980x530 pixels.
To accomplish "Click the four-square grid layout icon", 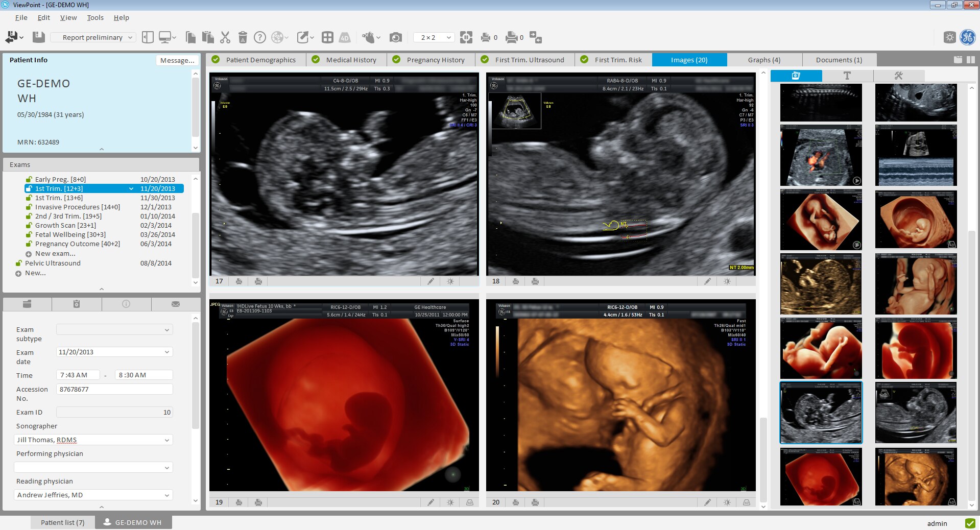I will click(327, 37).
